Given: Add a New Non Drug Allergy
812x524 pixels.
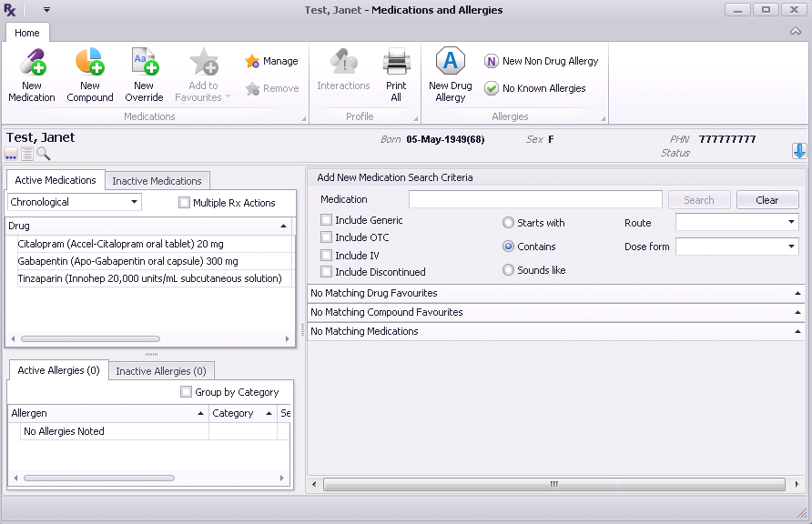Looking at the screenshot, I should [541, 61].
